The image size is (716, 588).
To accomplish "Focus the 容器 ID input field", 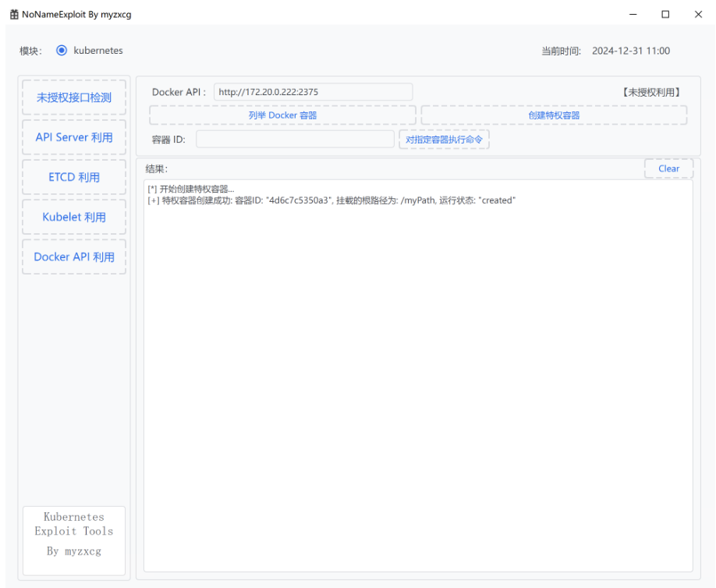I will [x=295, y=140].
